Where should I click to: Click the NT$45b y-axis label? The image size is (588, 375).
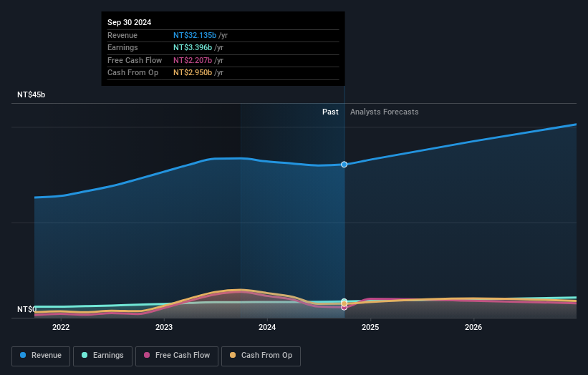pos(31,94)
